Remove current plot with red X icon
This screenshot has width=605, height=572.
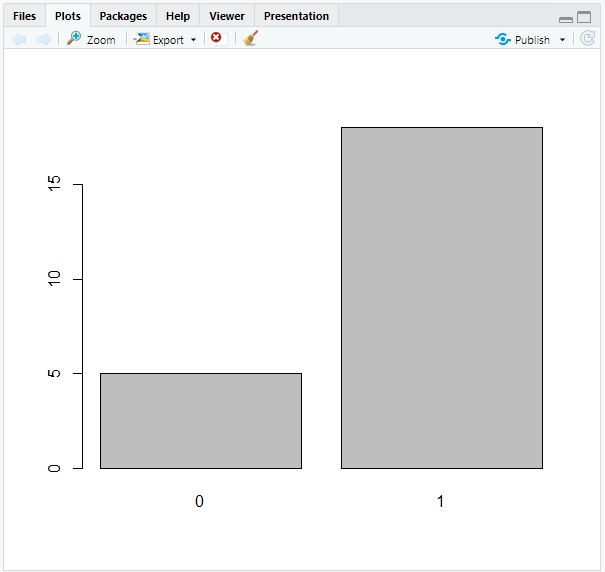coord(216,38)
